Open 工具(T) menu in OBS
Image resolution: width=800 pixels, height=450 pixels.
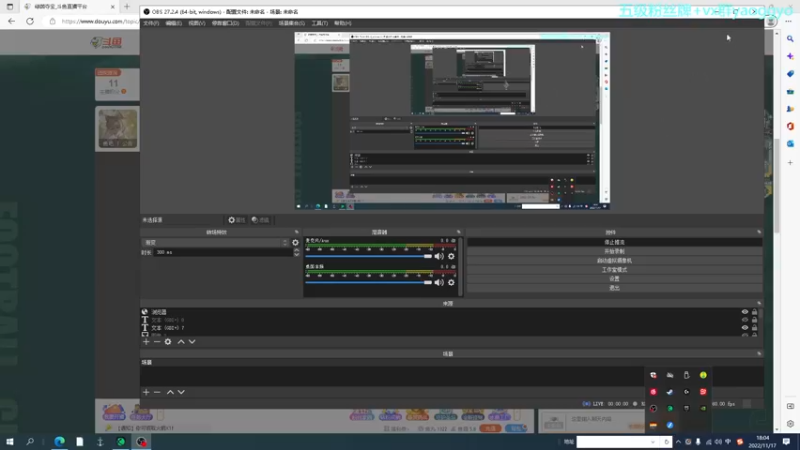(319, 23)
